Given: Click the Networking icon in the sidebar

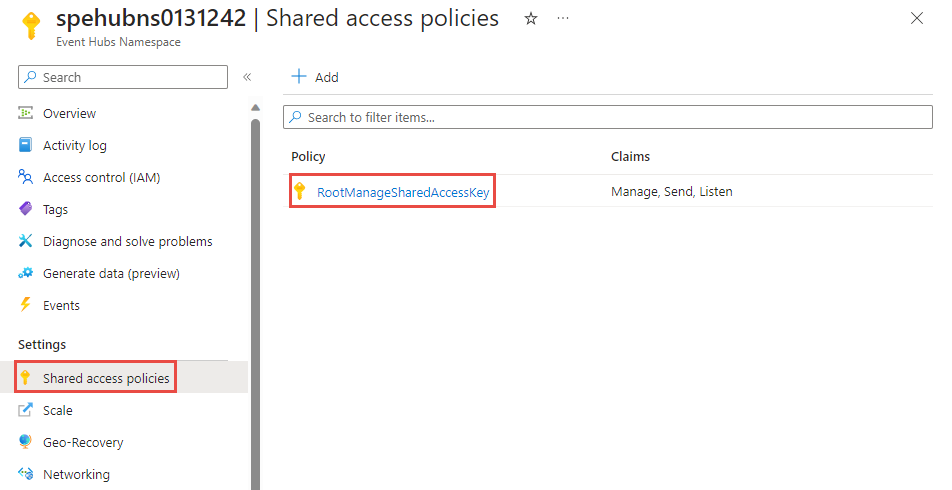Looking at the screenshot, I should pyautogui.click(x=26, y=474).
